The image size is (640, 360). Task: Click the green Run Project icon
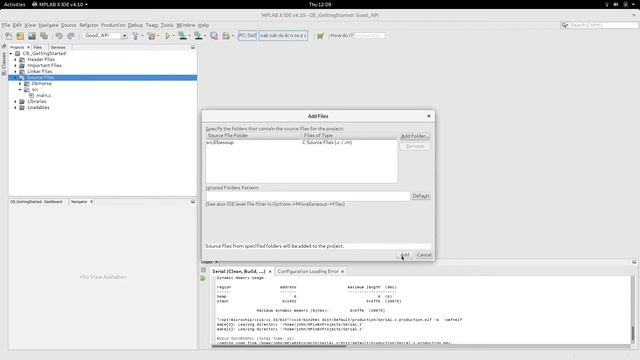click(167, 36)
